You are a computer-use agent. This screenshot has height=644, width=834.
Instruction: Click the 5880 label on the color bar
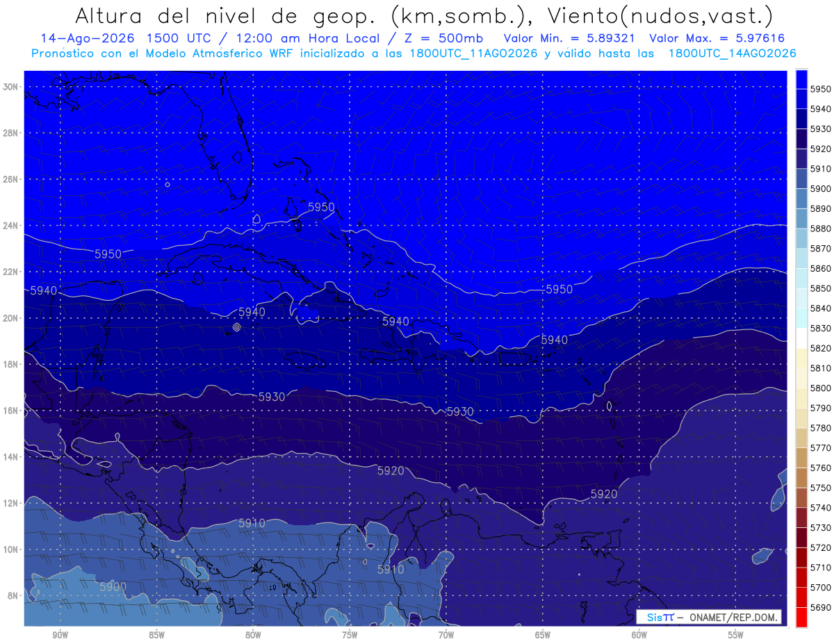tap(821, 229)
